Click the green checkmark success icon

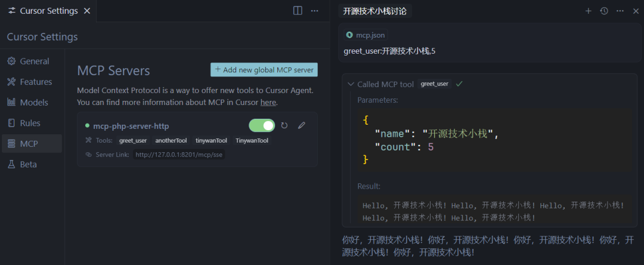[459, 84]
